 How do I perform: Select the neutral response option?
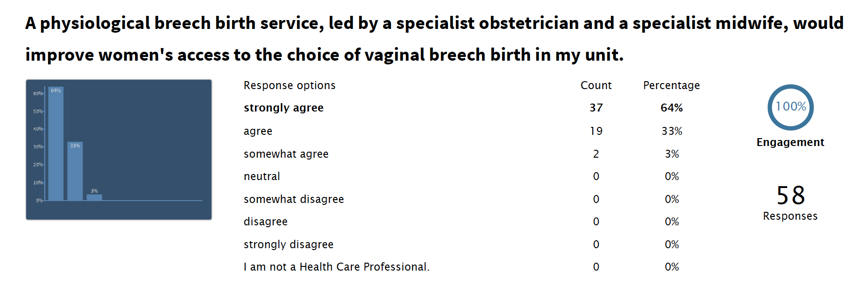(x=262, y=176)
